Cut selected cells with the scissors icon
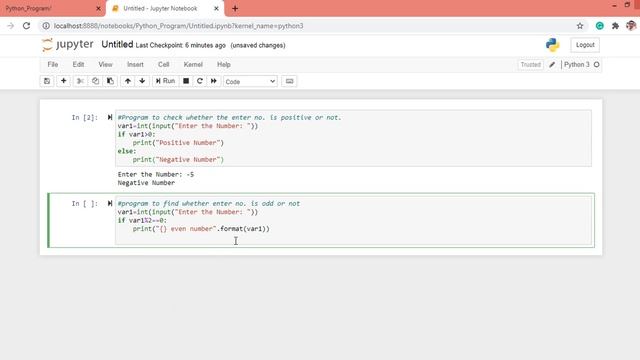 (80, 81)
